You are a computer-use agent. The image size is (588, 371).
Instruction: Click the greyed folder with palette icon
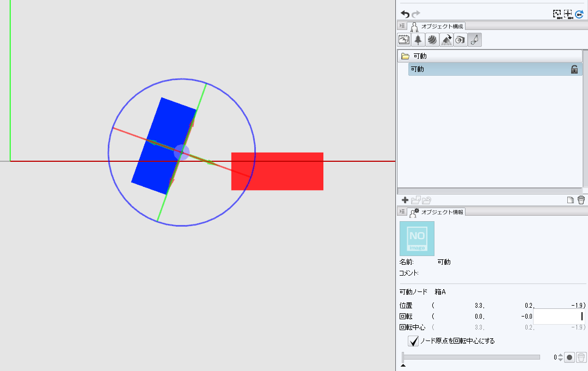426,200
